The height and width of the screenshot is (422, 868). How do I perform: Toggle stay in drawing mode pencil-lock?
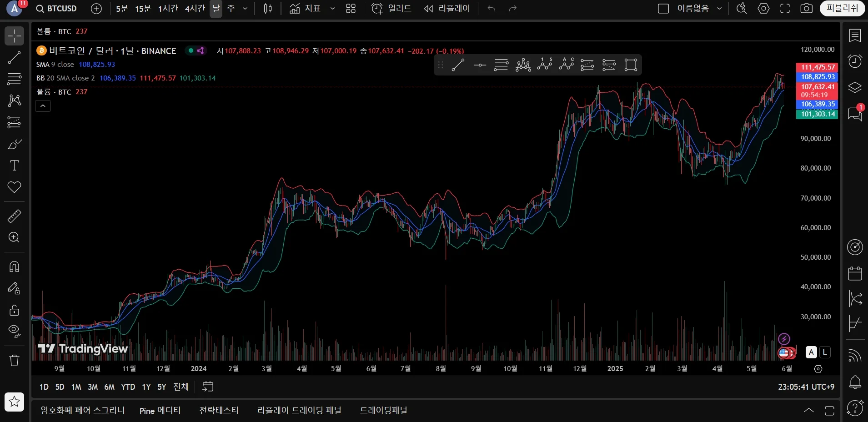[14, 288]
